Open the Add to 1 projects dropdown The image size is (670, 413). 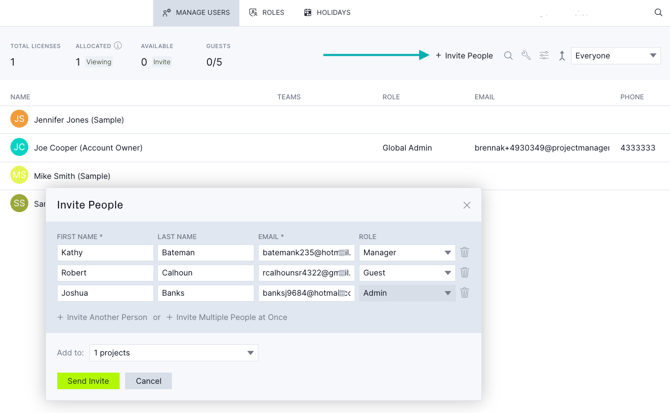click(173, 353)
